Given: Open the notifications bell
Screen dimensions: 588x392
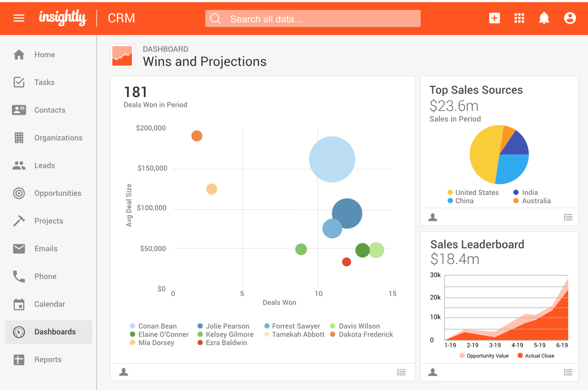Looking at the screenshot, I should click(544, 18).
